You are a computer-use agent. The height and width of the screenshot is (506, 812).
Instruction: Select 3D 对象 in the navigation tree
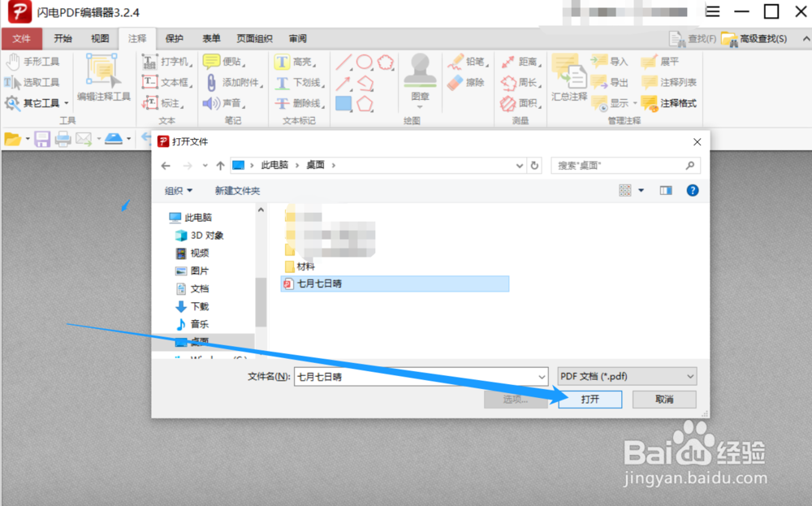(200, 236)
